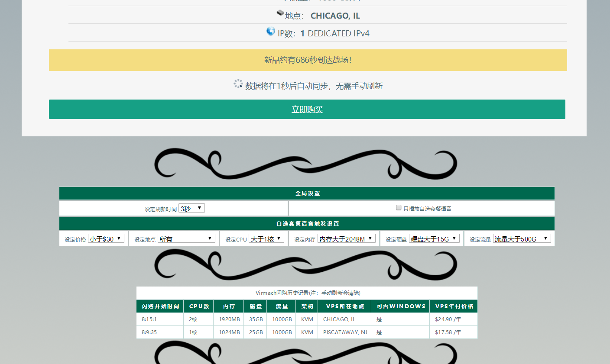Image resolution: width=610 pixels, height=364 pixels.
Task: Click the $24.90 /年 price cell
Action: tap(454, 319)
